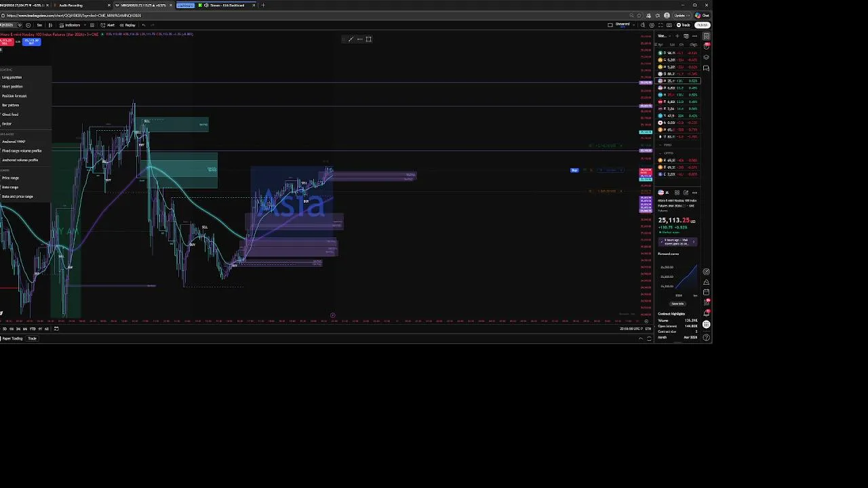Image resolution: width=868 pixels, height=488 pixels.
Task: Click the browser Update button
Action: [682, 15]
